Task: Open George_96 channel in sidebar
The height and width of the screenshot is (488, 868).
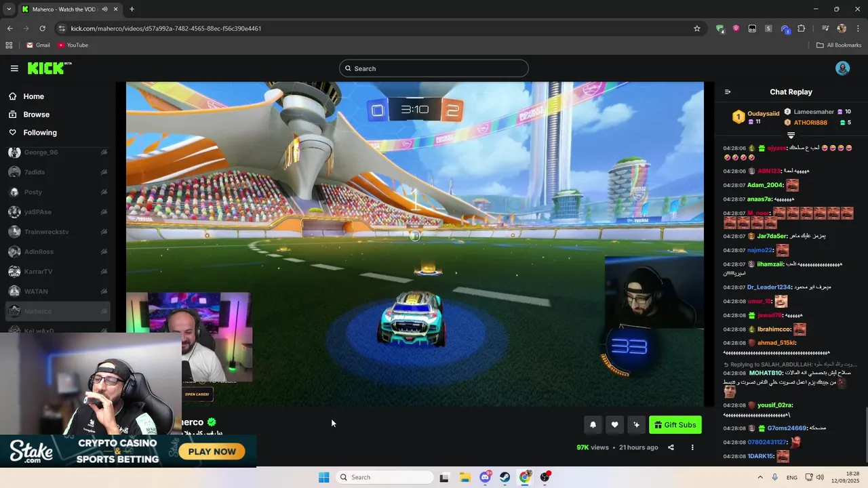Action: [x=58, y=152]
